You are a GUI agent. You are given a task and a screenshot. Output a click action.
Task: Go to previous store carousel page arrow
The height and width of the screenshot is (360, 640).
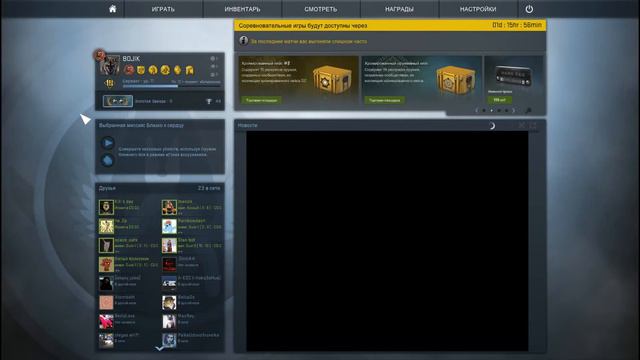pyautogui.click(x=476, y=110)
